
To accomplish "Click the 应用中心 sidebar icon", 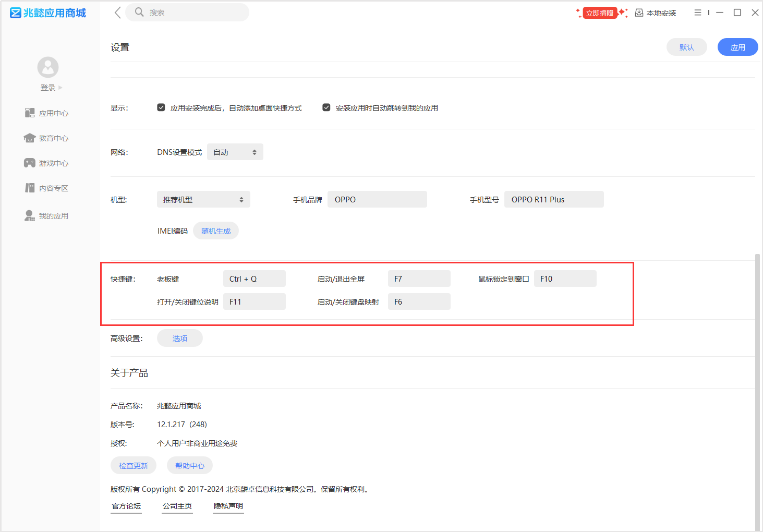I will pyautogui.click(x=30, y=113).
